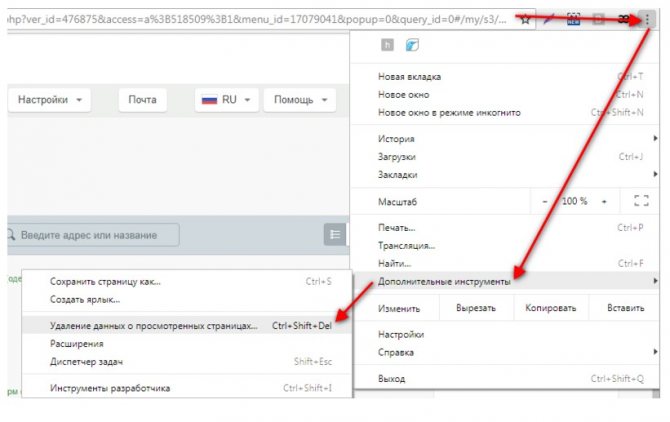Expand the RU language dropdown
The image size is (670, 422).
(228, 100)
